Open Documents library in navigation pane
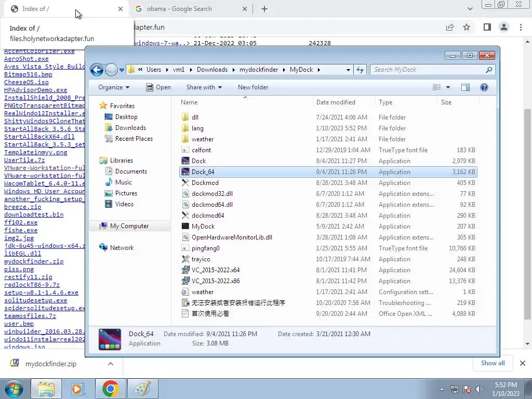 [x=126, y=171]
